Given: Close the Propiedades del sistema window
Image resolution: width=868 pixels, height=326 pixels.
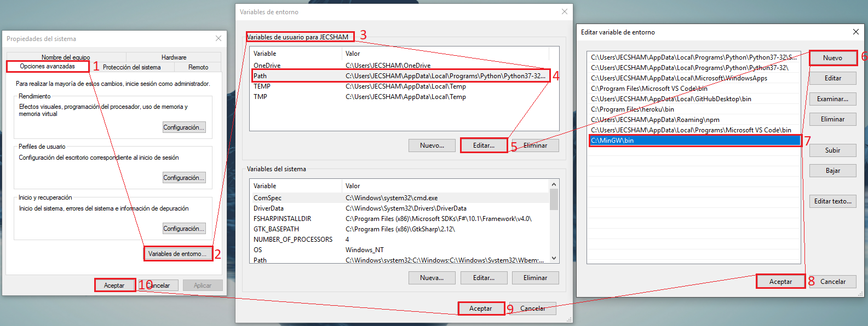Looking at the screenshot, I should (x=219, y=38).
